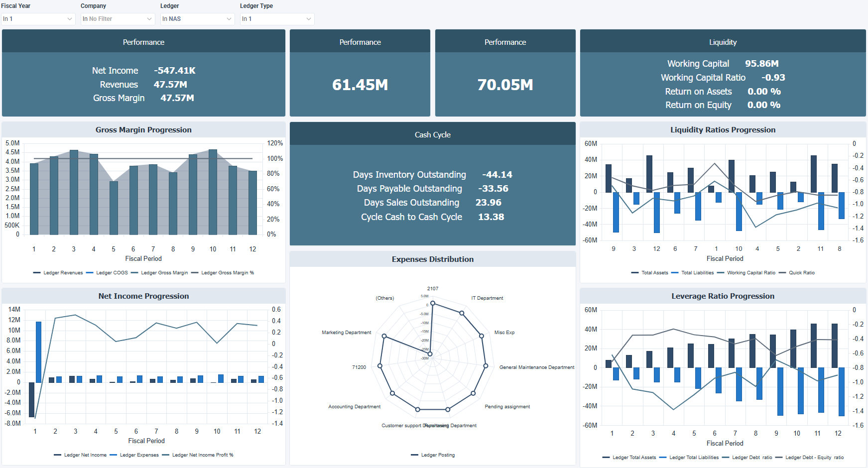Toggle Ledger Net Income Profit % legend
The width and height of the screenshot is (868, 468).
tap(198, 455)
